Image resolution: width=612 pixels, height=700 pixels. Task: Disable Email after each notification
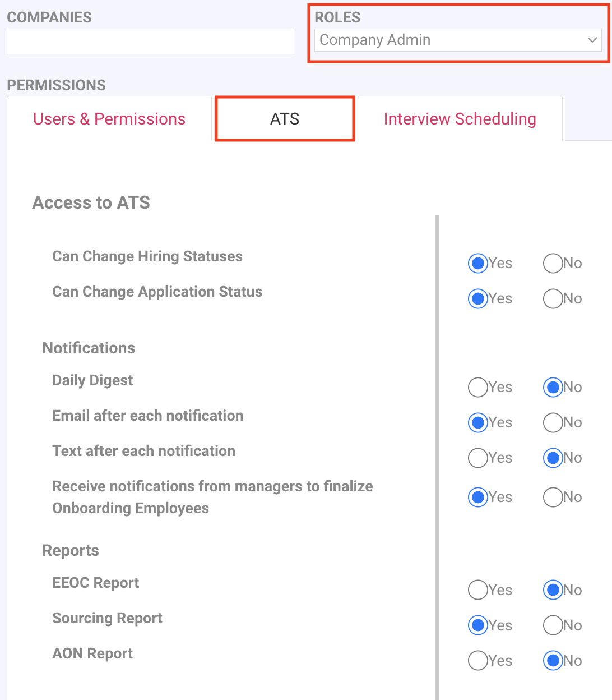(x=553, y=422)
